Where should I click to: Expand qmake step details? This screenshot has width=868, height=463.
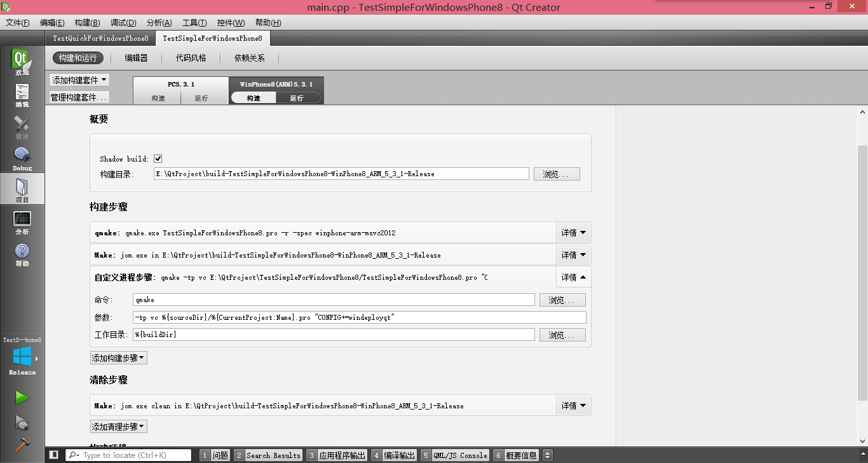[573, 233]
